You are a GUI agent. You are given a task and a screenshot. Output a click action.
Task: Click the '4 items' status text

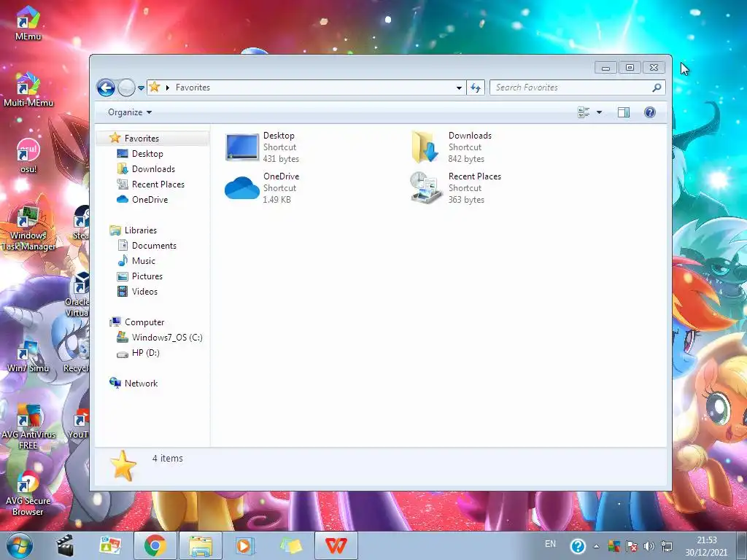coord(167,459)
